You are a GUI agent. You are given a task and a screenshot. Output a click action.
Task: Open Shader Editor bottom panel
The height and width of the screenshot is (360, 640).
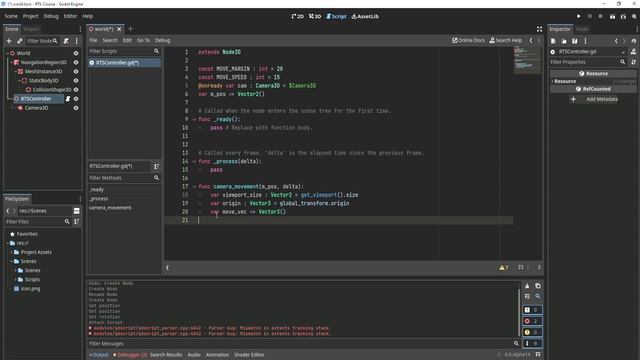tap(249, 355)
